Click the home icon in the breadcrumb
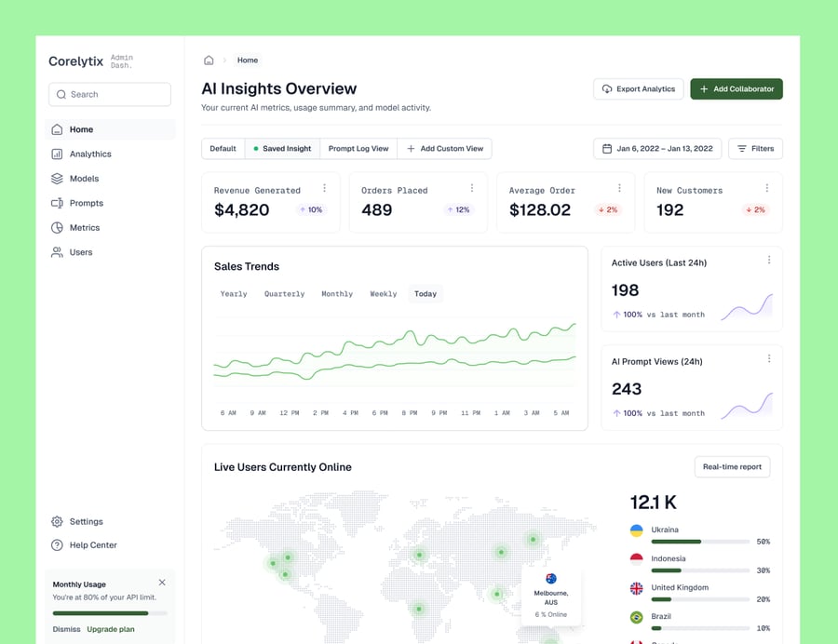 click(x=209, y=60)
